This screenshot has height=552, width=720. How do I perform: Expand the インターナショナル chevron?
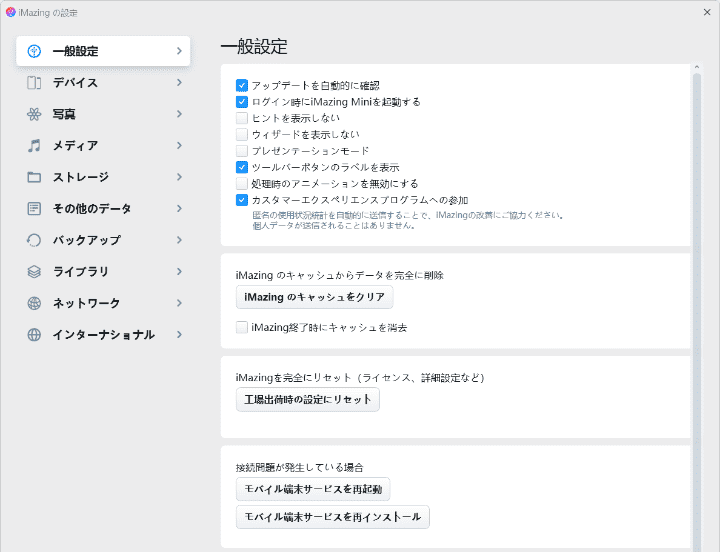(180, 335)
